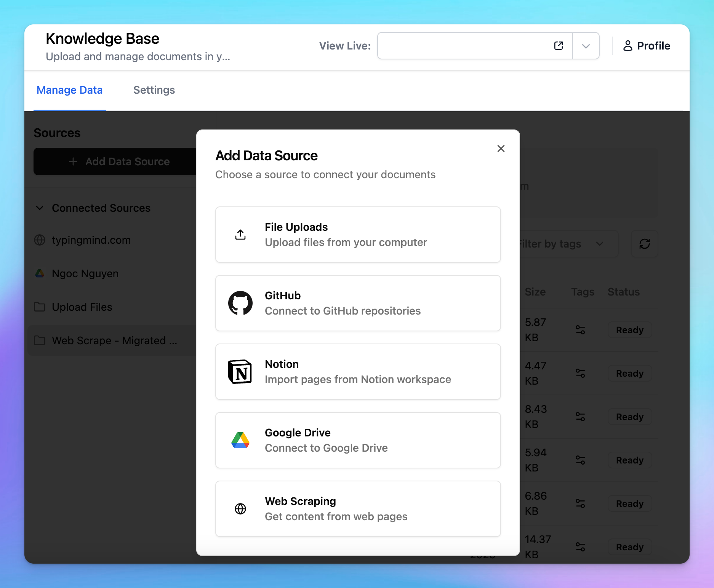Click the Profile user icon

click(x=628, y=46)
